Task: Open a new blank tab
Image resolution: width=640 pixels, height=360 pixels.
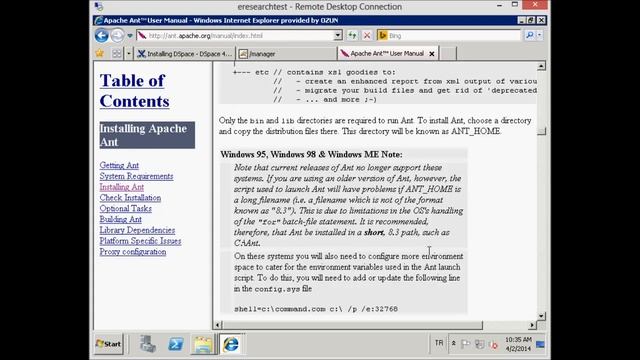Action: (448, 53)
